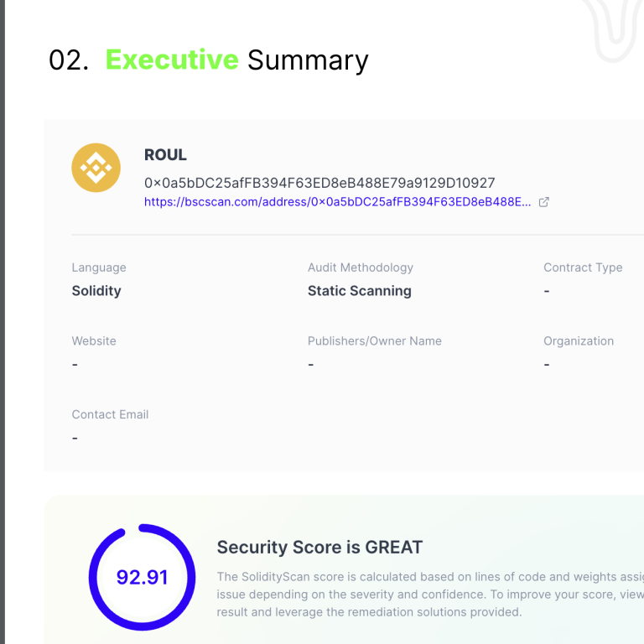The image size is (644, 644).
Task: Click the Contract Type label
Action: [x=583, y=267]
